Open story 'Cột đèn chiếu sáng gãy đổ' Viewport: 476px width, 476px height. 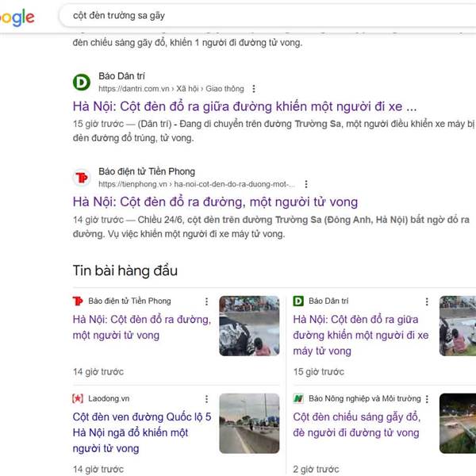pyautogui.click(x=357, y=424)
